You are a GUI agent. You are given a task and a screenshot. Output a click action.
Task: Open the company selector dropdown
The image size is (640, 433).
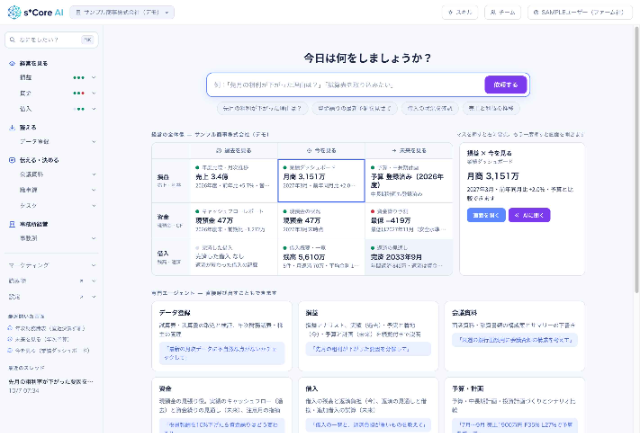(x=122, y=12)
